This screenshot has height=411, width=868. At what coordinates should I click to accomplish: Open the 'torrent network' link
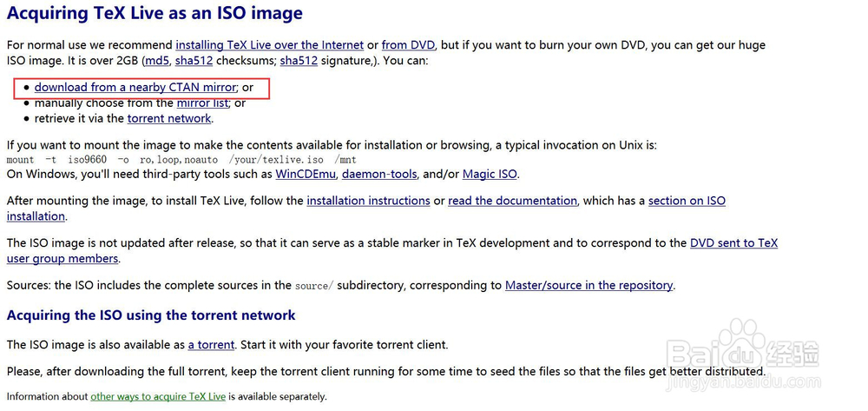click(x=169, y=118)
